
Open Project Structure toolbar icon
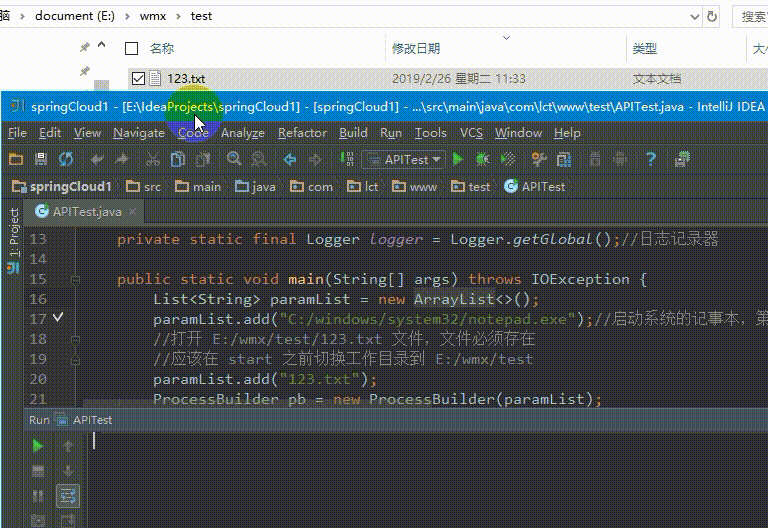click(x=564, y=160)
